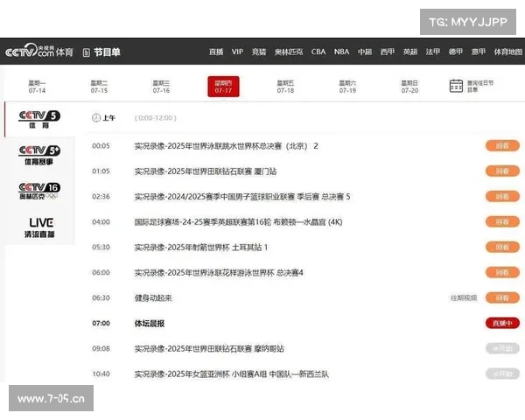Select the 星期三 07-16 date tab
This screenshot has height=420, width=525.
[x=161, y=87]
